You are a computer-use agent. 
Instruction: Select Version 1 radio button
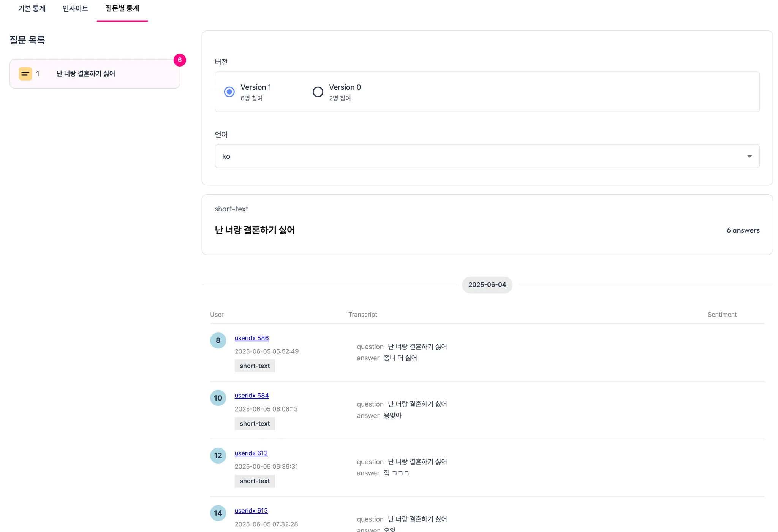(x=229, y=92)
